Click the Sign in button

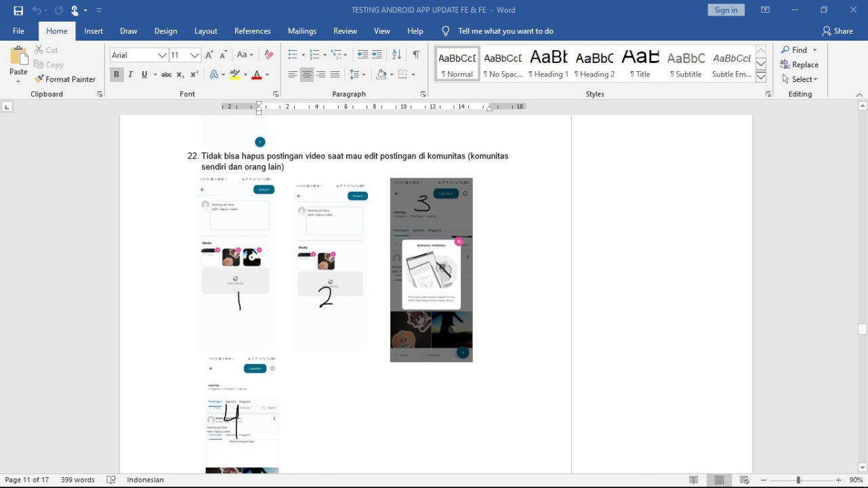pos(726,10)
